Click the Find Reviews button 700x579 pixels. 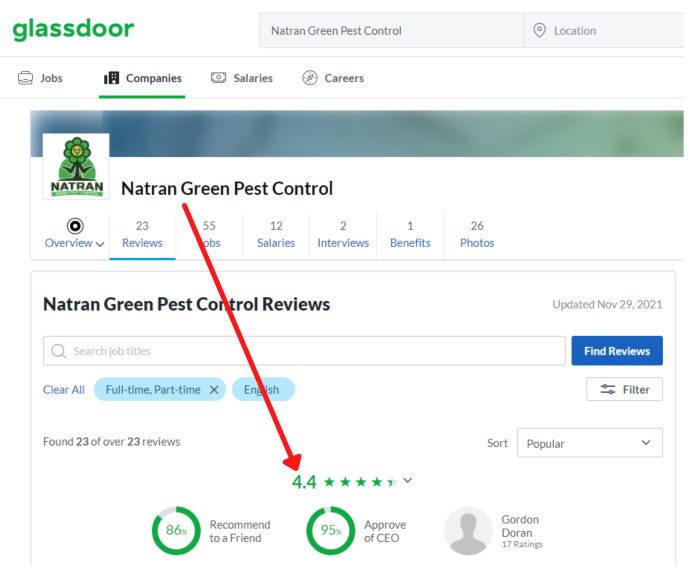(617, 351)
